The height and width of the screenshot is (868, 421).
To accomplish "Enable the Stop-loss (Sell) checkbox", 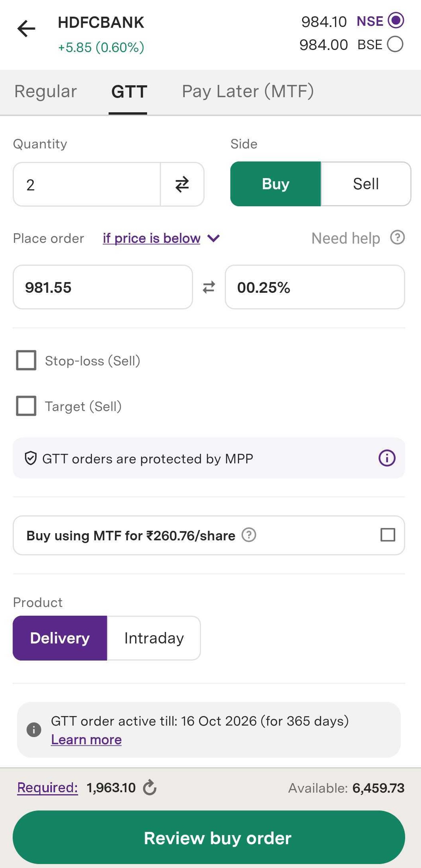I will point(26,360).
